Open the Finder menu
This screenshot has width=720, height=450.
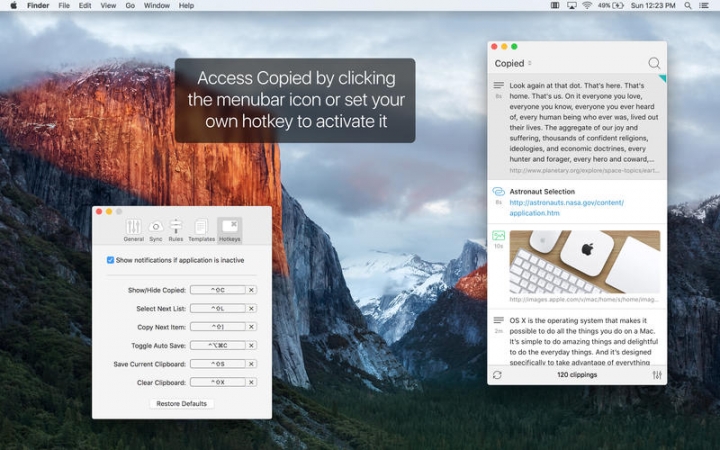pos(38,6)
